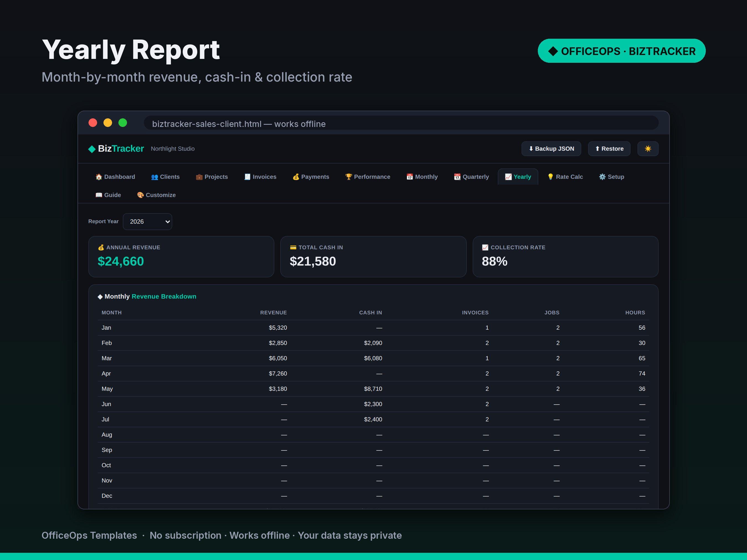Click the house icon on Dashboard tab

(98, 177)
